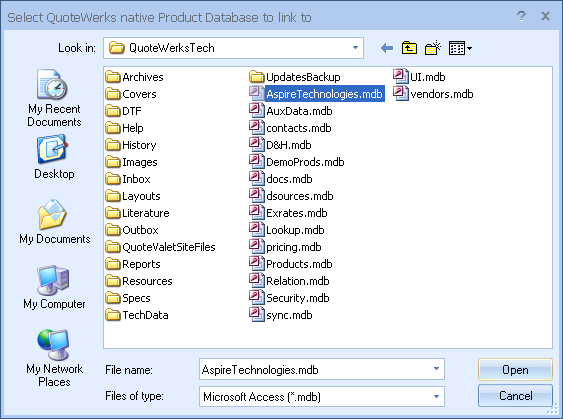563x419 pixels.
Task: Click the Open button
Action: coord(515,369)
